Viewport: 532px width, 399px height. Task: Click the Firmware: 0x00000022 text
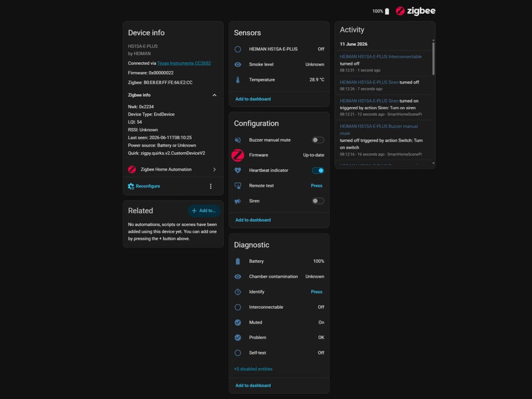(x=151, y=73)
